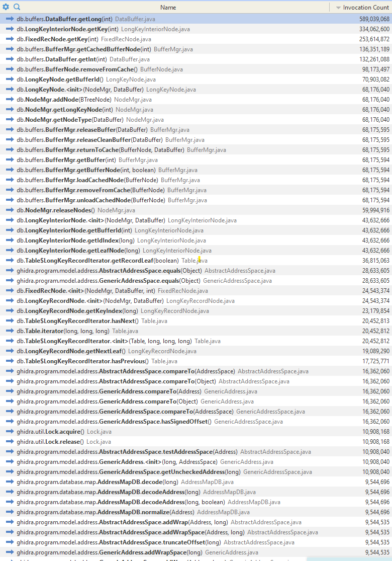392x561 pixels.
Task: Select Table$LongKeyRecordIterator.hasPrevious() method
Action: [82, 361]
